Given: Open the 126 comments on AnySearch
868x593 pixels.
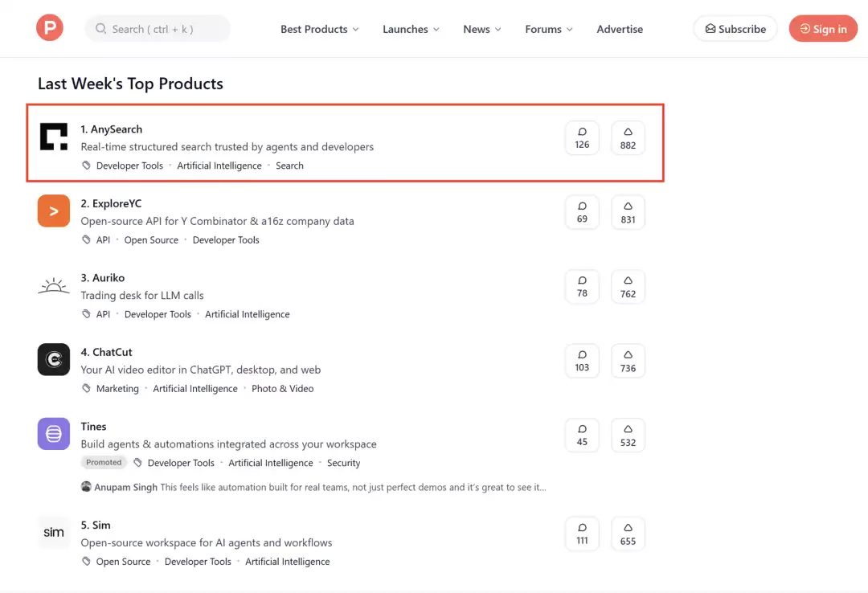Looking at the screenshot, I should coord(582,138).
